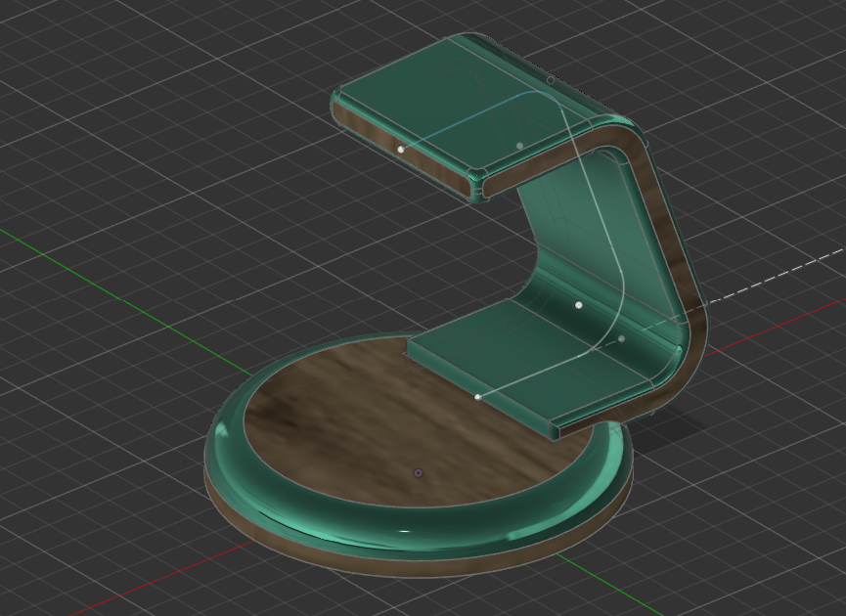Click the red X axis line in the bottom-left
846x616 pixels.
pos(117,585)
